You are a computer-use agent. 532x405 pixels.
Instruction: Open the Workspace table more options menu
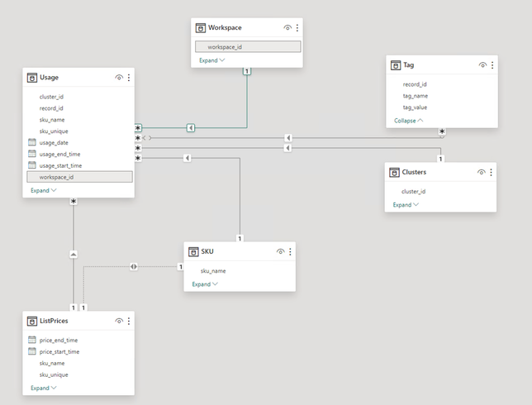[297, 28]
